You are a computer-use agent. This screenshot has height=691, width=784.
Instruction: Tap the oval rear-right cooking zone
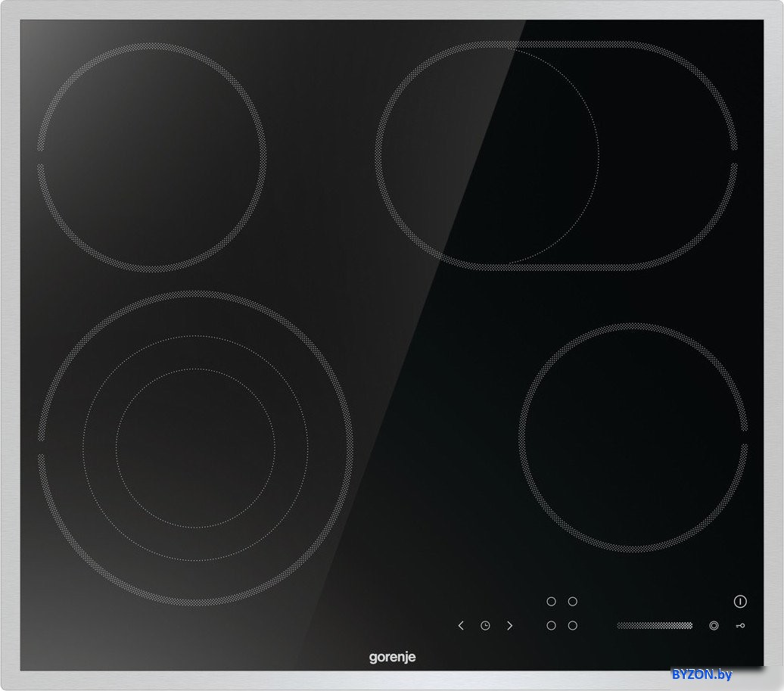pos(556,156)
